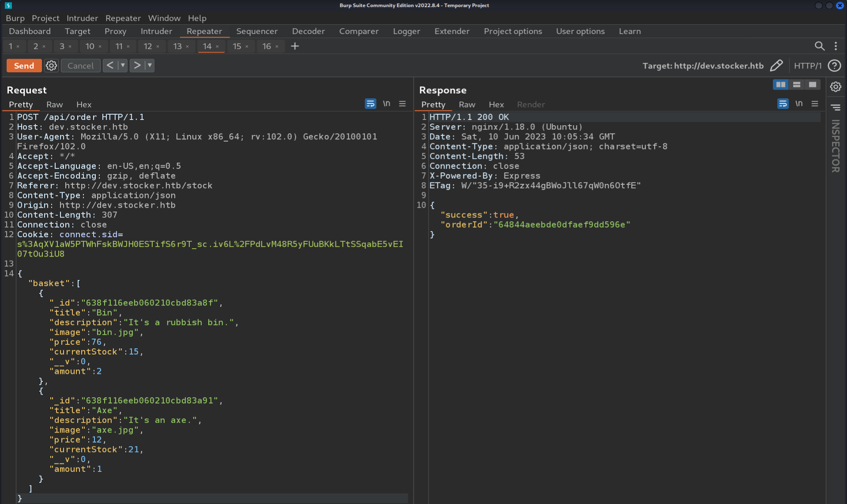This screenshot has width=847, height=504.
Task: Click the orderId value in response
Action: [562, 224]
